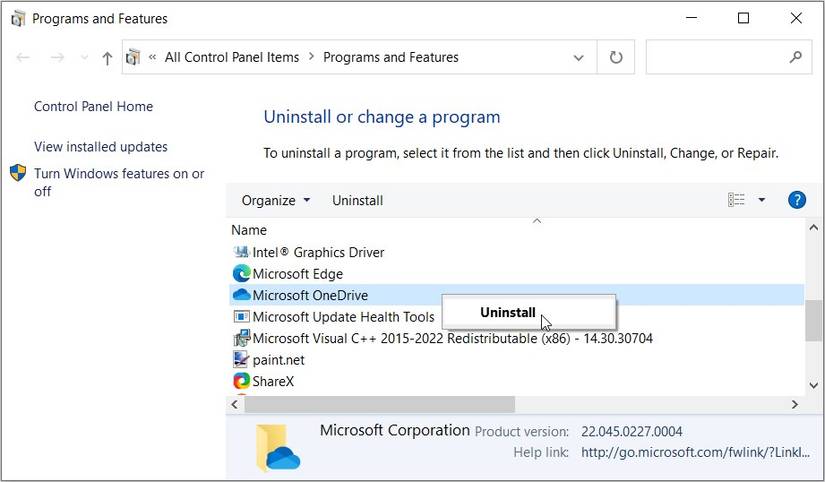Choose Uninstall from the context menu

(x=508, y=312)
